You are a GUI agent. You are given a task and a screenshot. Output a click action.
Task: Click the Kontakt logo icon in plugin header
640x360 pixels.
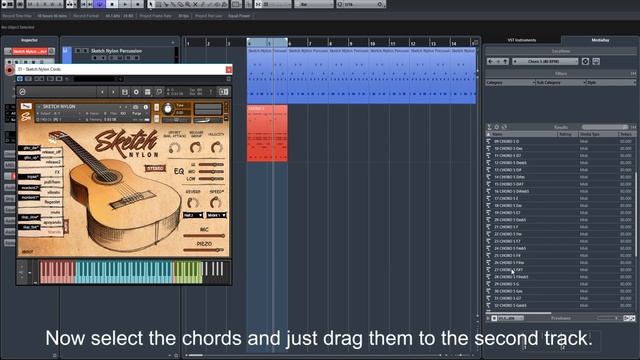coord(22,92)
